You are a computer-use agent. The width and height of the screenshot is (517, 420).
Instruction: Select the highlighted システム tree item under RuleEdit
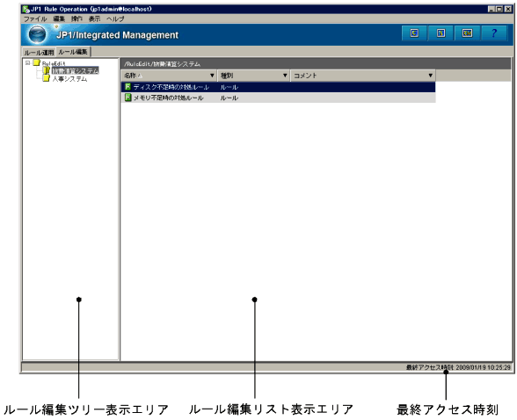pyautogui.click(x=76, y=70)
